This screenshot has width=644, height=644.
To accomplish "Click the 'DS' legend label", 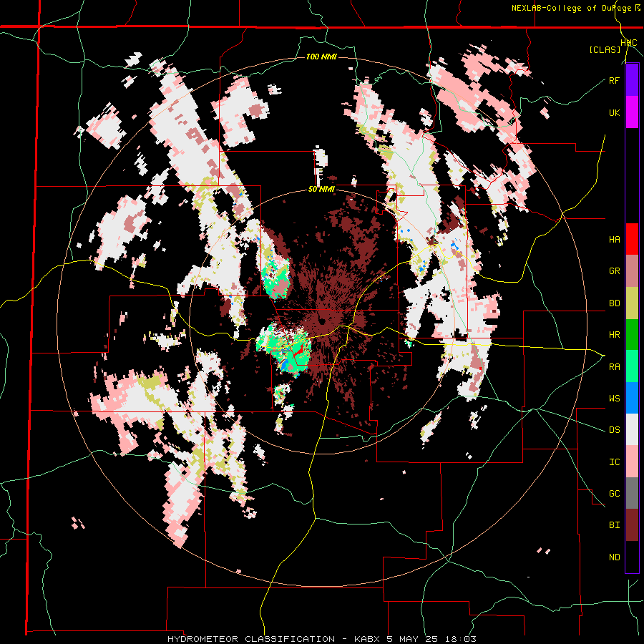I will (615, 430).
